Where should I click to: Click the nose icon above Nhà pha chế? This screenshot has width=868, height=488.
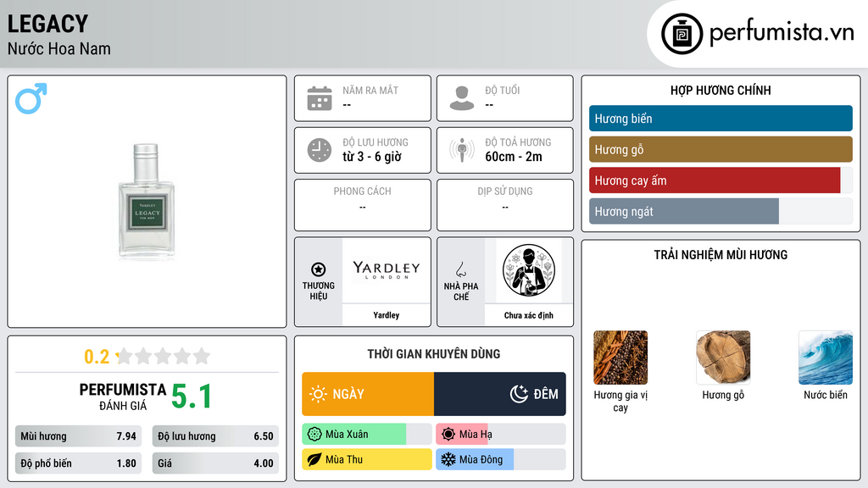pos(460,269)
